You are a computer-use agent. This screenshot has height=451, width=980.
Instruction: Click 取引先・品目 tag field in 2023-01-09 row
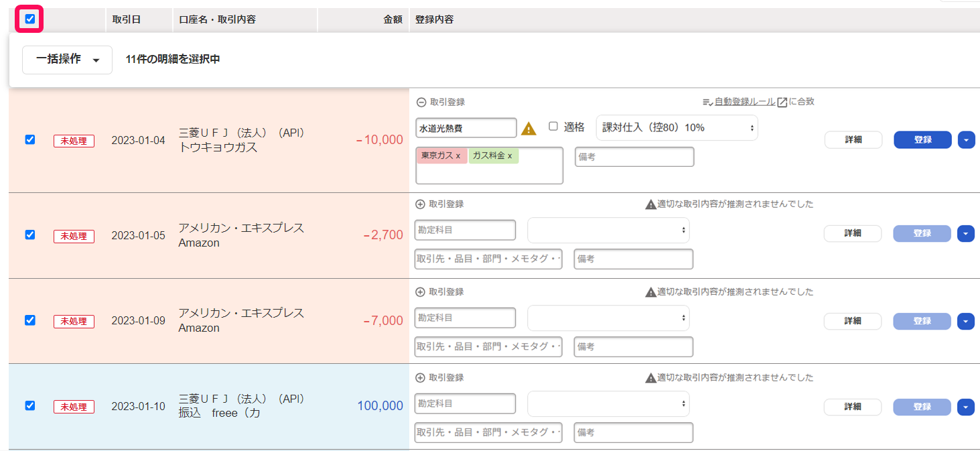click(488, 346)
